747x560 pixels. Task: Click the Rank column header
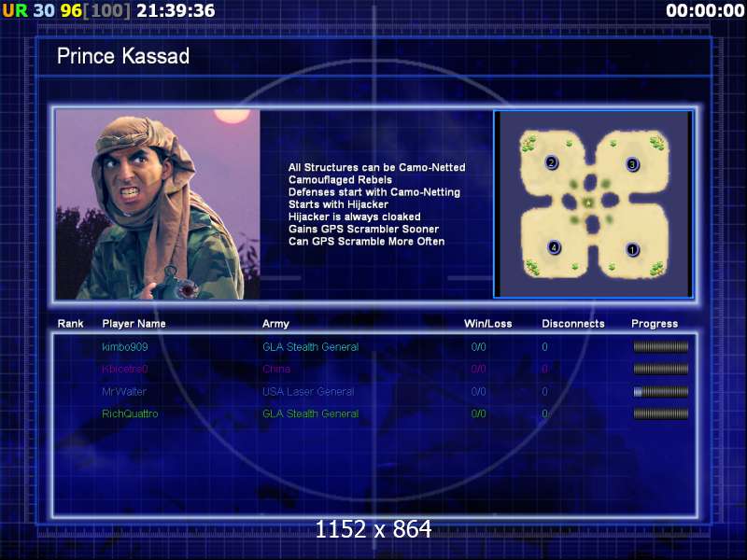pyautogui.click(x=71, y=324)
